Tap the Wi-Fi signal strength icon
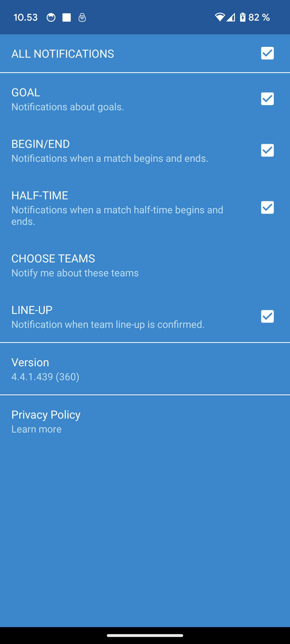The height and width of the screenshot is (644, 290). click(x=220, y=17)
